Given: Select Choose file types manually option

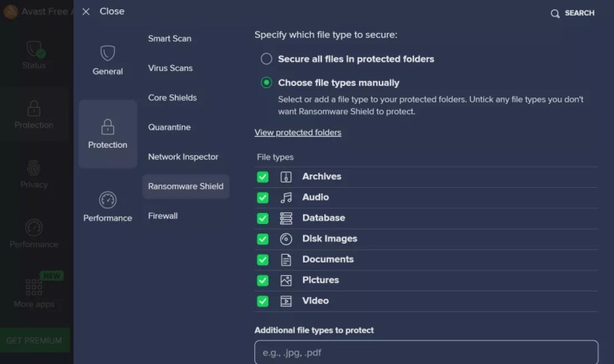Looking at the screenshot, I should (266, 83).
